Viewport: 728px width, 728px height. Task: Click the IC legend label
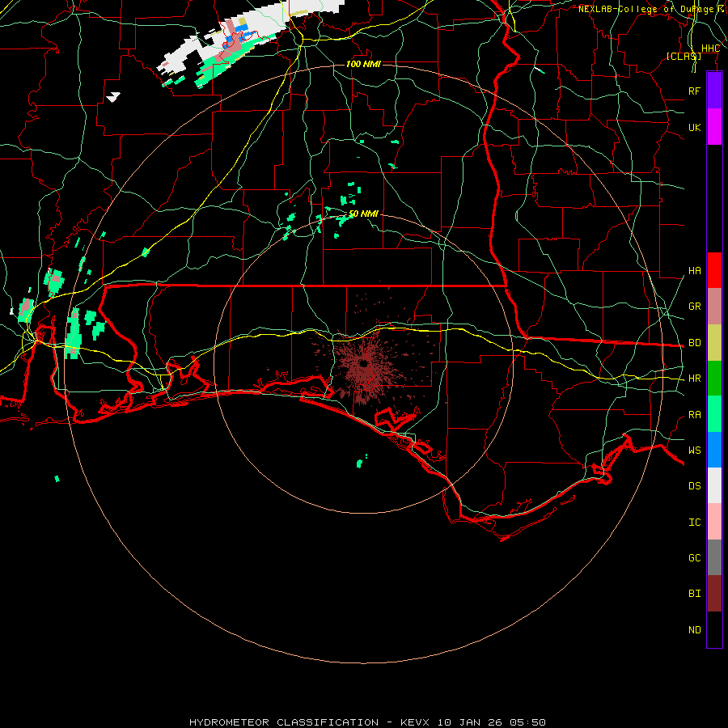pyautogui.click(x=694, y=523)
